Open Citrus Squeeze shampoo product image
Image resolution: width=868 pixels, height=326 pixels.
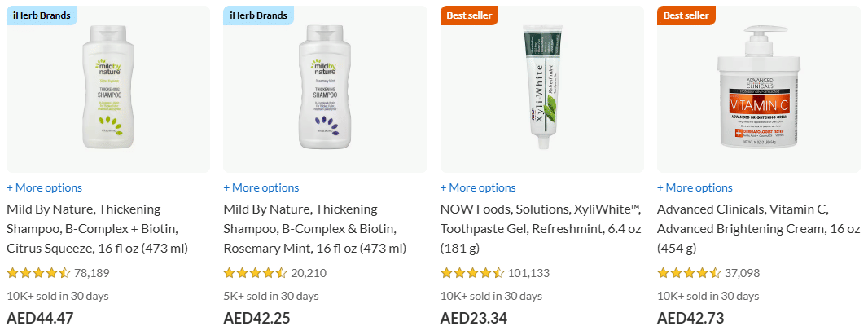(108, 88)
